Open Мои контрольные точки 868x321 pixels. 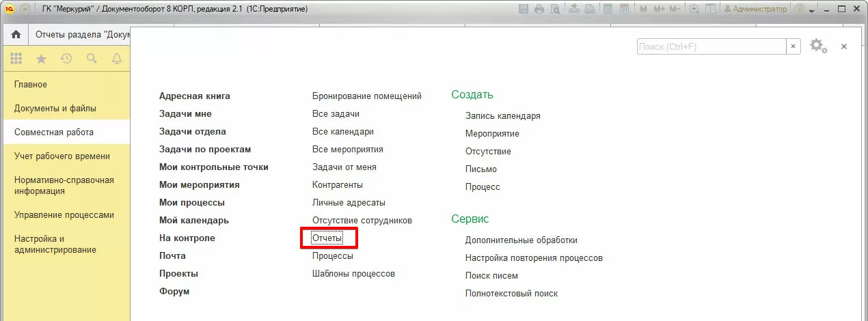pos(214,167)
